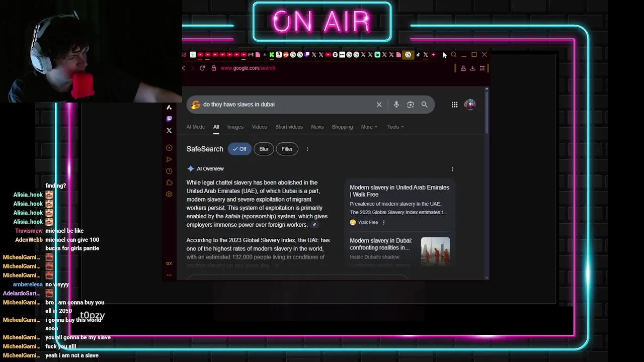Screen dimensions: 644x362
Task: Open the Google apps grid
Action: tap(454, 105)
